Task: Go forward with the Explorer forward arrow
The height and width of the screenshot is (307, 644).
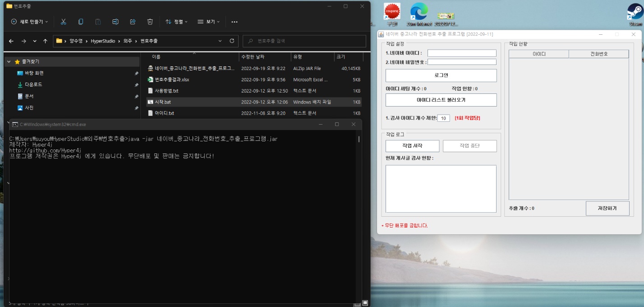Action: pyautogui.click(x=23, y=41)
